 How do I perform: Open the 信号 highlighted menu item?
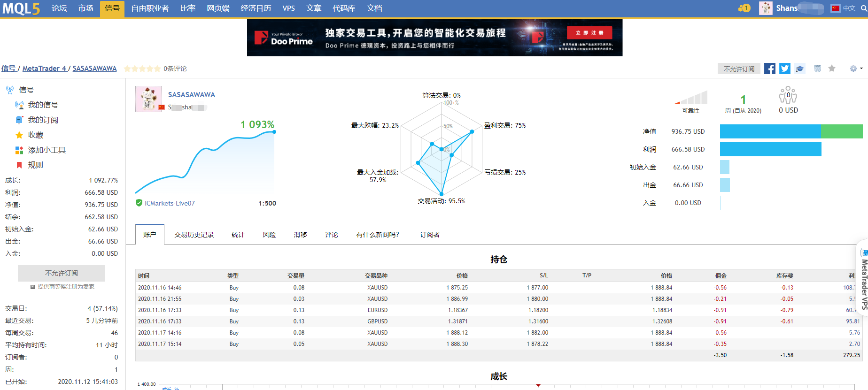coord(112,8)
